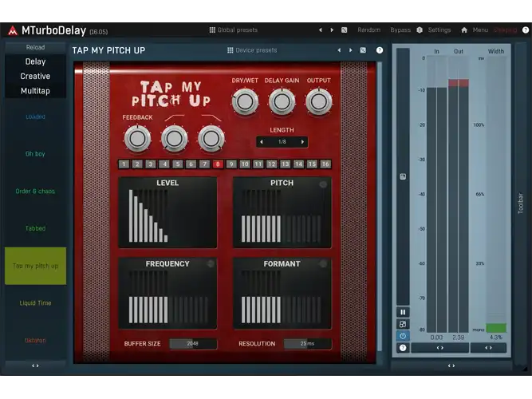The height and width of the screenshot is (399, 532).
Task: Click the FEEDBACK knob
Action: click(137, 138)
